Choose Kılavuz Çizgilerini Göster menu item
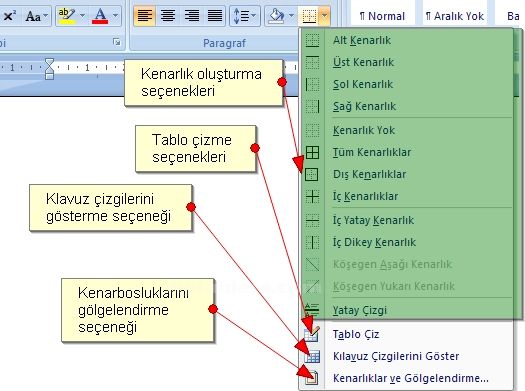The image size is (525, 391). 407,356
